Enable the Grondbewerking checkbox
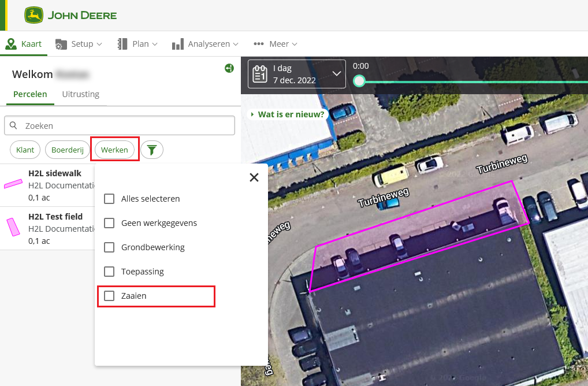This screenshot has width=588, height=386. (x=109, y=247)
